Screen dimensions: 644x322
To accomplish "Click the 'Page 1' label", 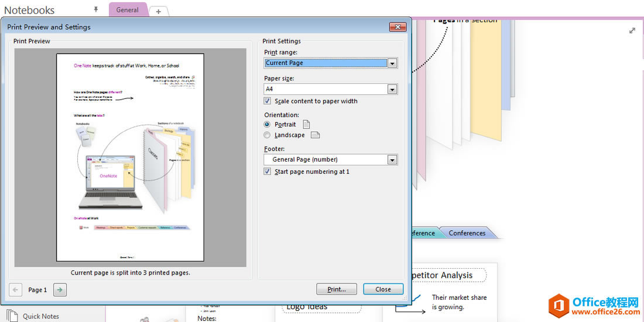I will tap(37, 290).
